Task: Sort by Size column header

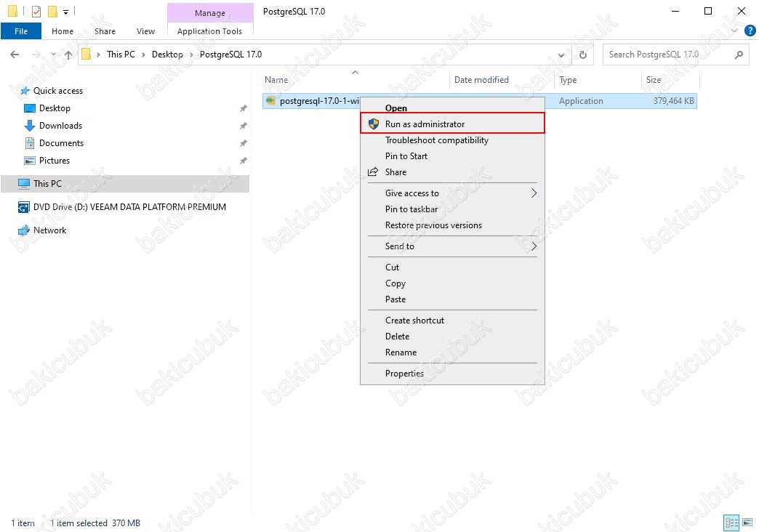Action: pos(670,80)
